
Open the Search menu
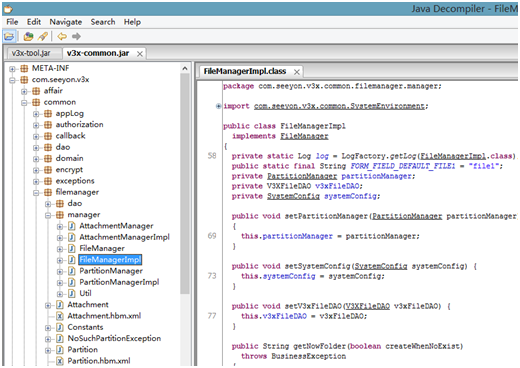[103, 22]
